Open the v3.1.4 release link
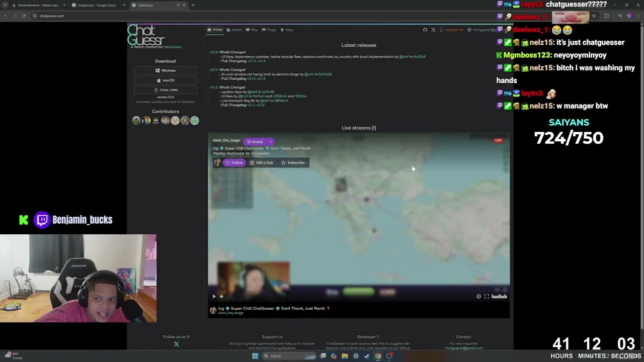 point(214,52)
